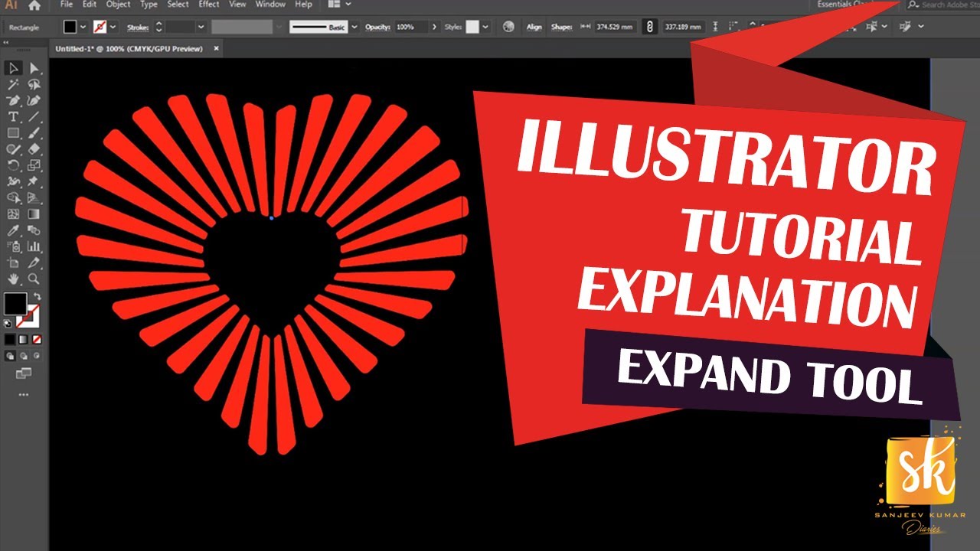This screenshot has height=551, width=980.
Task: Select the Paintbrush tool
Action: [34, 132]
